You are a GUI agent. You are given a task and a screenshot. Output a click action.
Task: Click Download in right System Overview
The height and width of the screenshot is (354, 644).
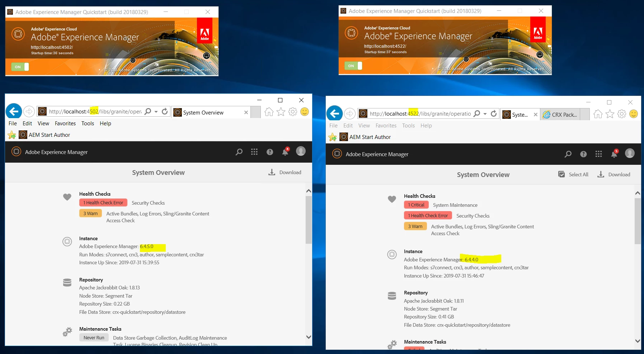tap(614, 174)
